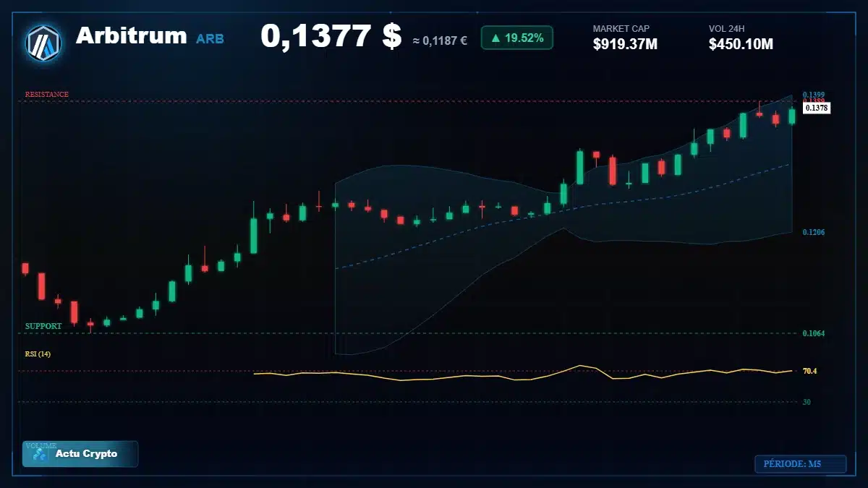Click the 0.1378 current price tag
This screenshot has height=488, width=868.
point(817,108)
